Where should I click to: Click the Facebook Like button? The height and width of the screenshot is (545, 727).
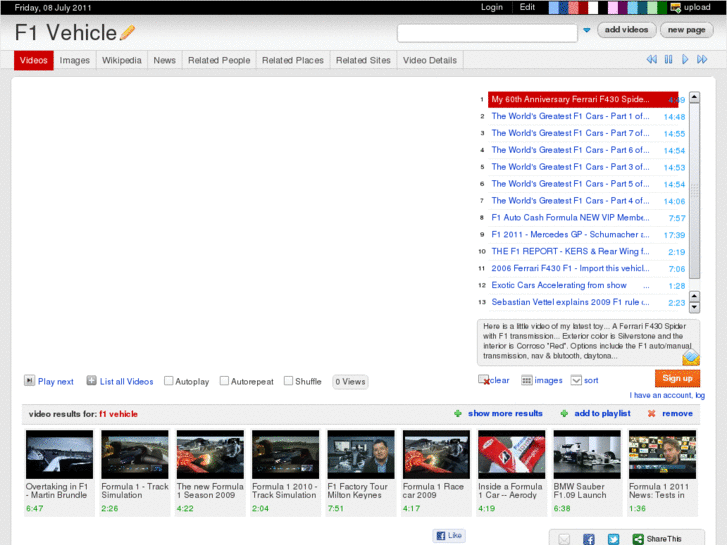point(449,535)
